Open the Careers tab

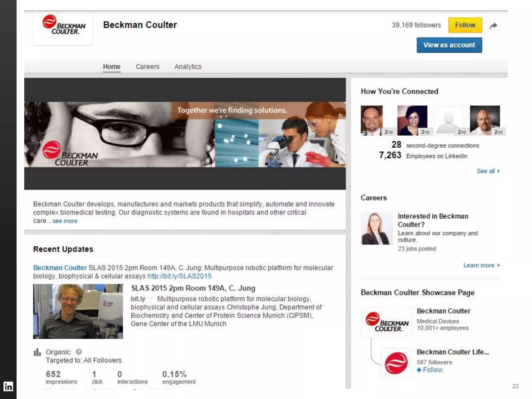[148, 66]
